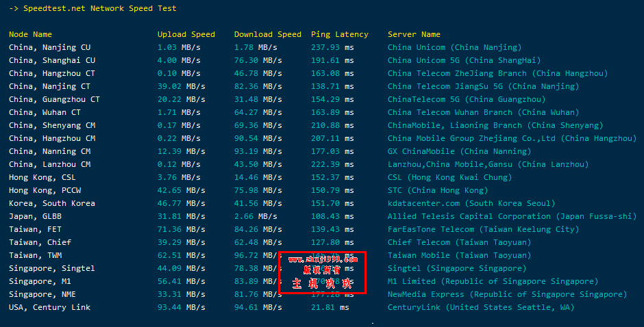Click the 'Download Speed' column header

[x=268, y=34]
